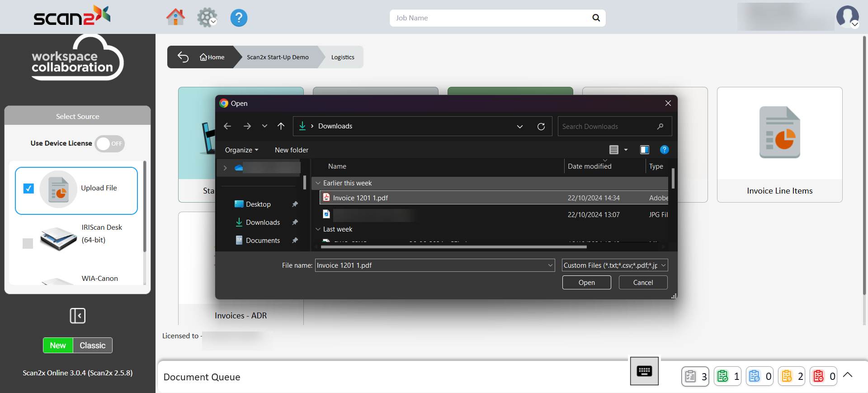Click the Home house icon in top bar

(175, 18)
